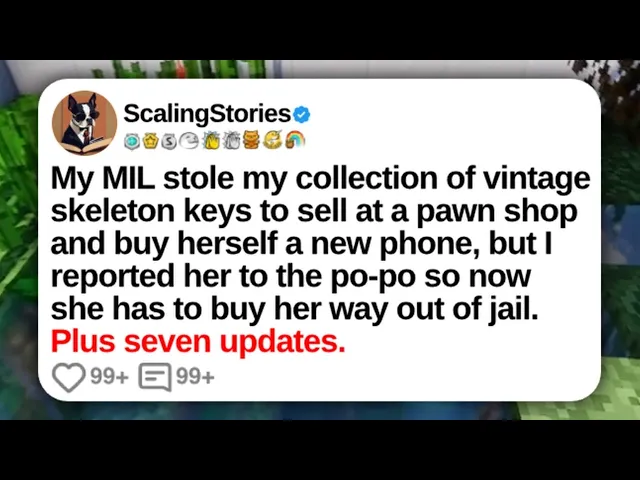Click the blue verified checkmark badge

coord(301,115)
